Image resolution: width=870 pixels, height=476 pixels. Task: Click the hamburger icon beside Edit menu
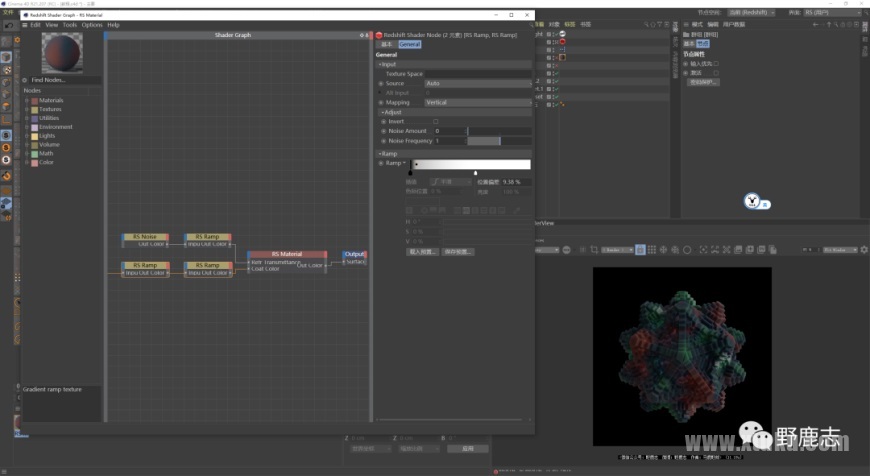24,25
